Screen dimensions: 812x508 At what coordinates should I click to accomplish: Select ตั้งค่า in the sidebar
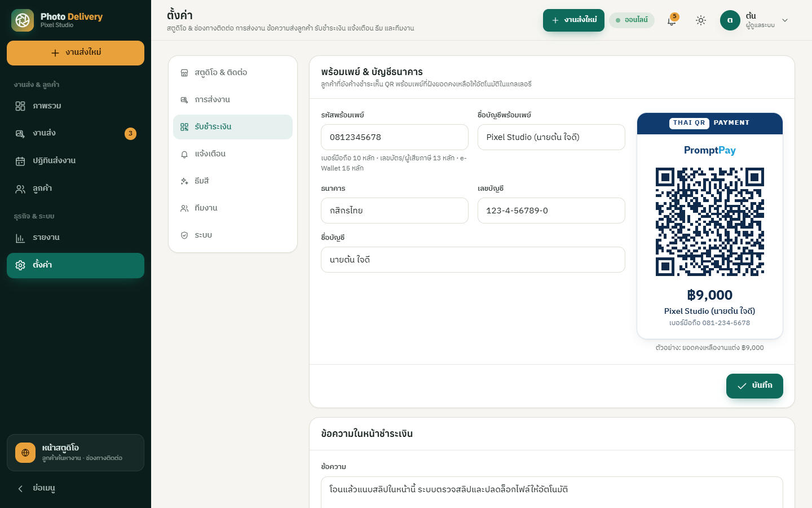76,265
